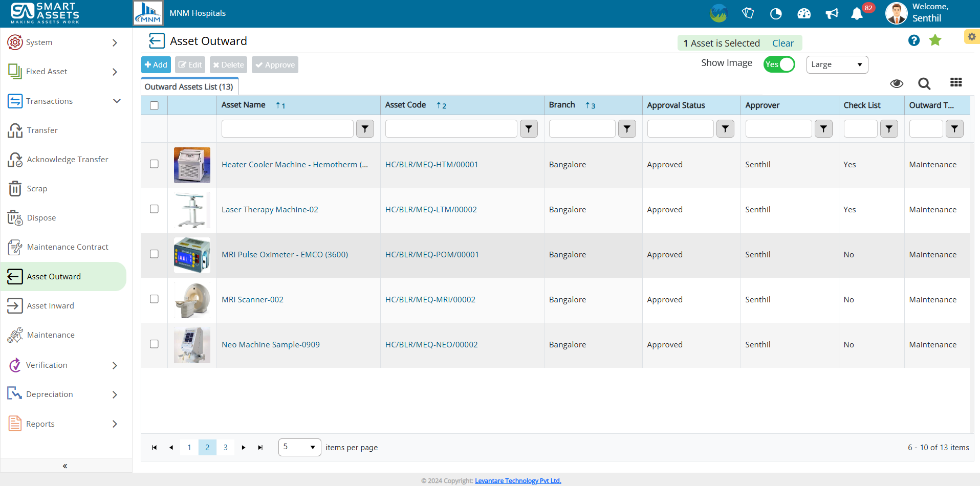980x486 pixels.
Task: Filter the Asset Name column
Action: (x=365, y=129)
